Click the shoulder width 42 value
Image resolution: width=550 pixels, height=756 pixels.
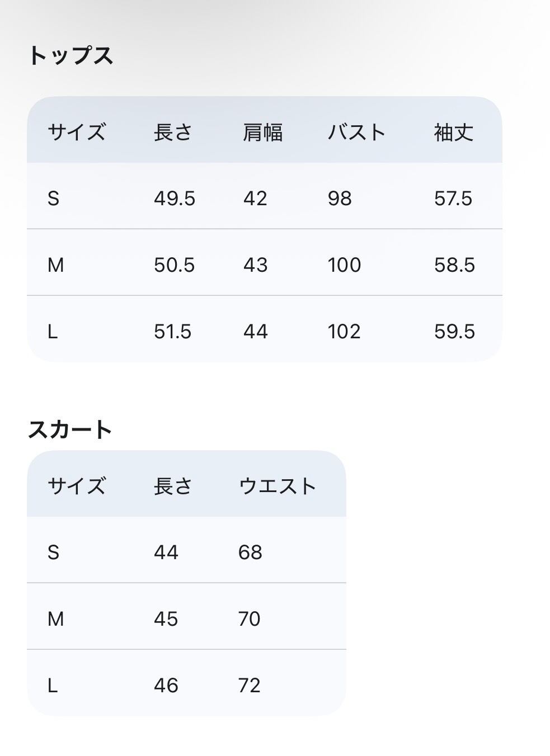point(255,199)
